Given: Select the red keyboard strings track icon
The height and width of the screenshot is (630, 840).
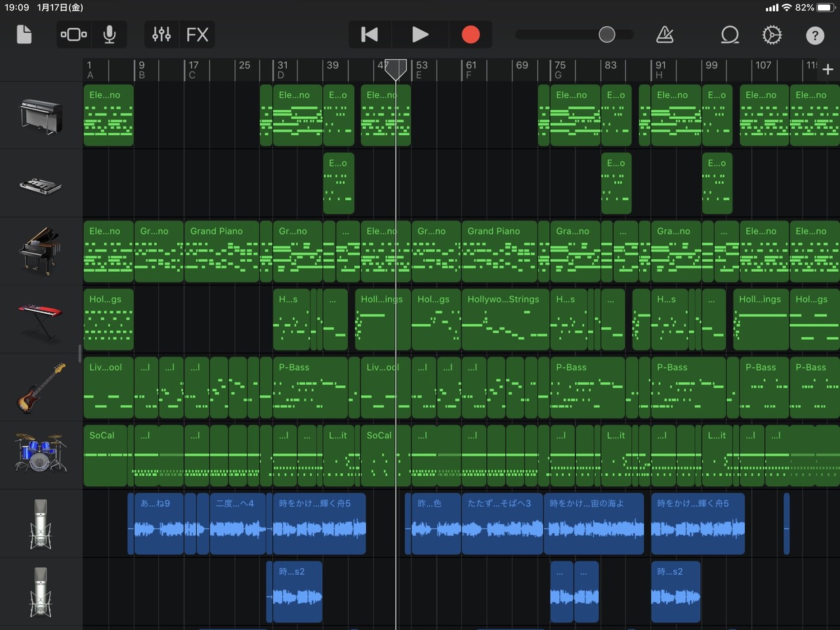Looking at the screenshot, I should [x=41, y=321].
